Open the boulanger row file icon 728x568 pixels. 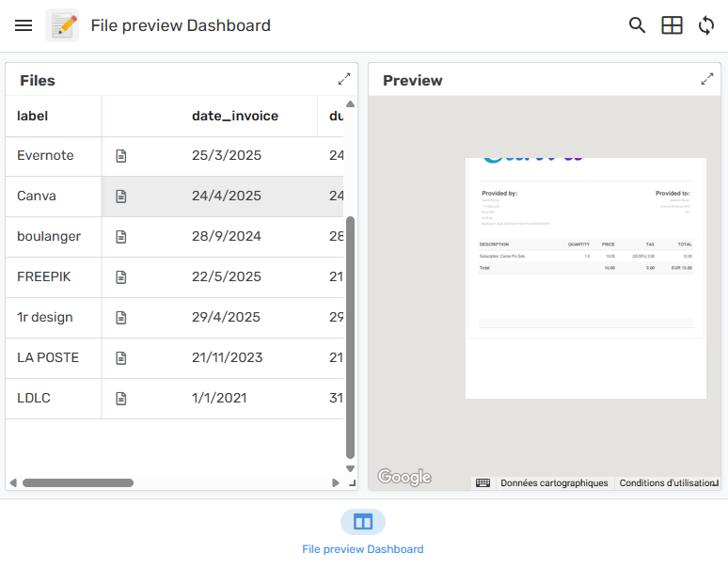[x=120, y=237]
